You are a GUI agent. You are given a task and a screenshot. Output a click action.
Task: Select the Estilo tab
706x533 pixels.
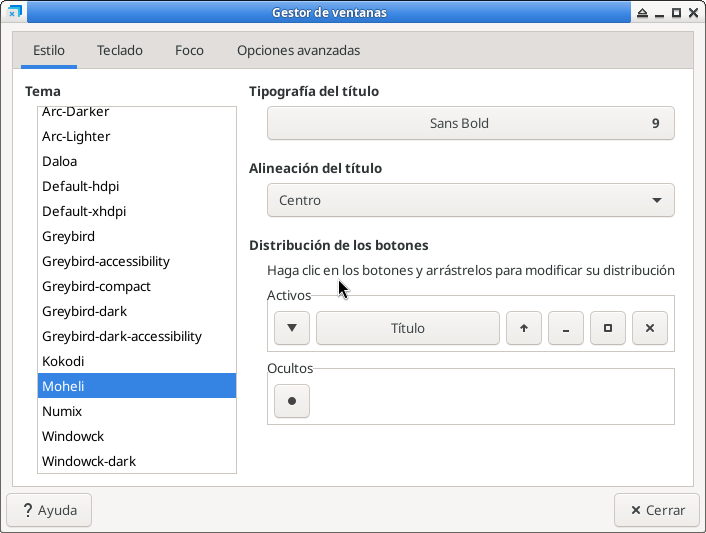coord(49,50)
